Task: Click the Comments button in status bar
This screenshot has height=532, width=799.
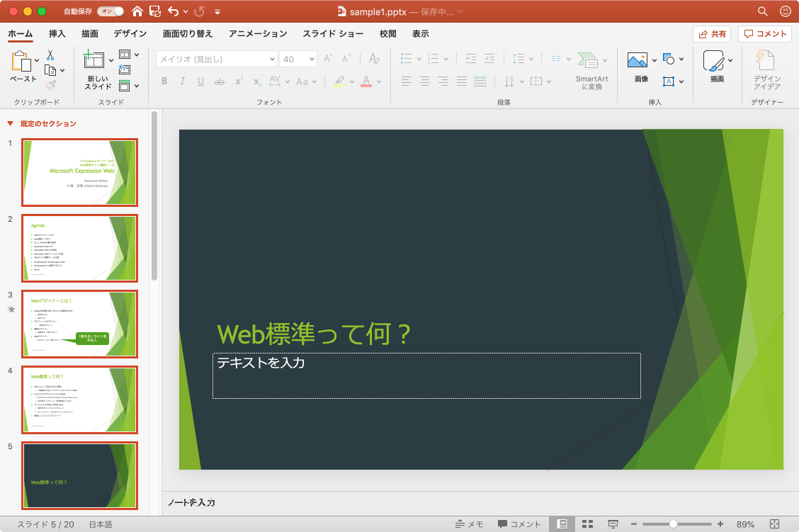Action: [x=519, y=523]
